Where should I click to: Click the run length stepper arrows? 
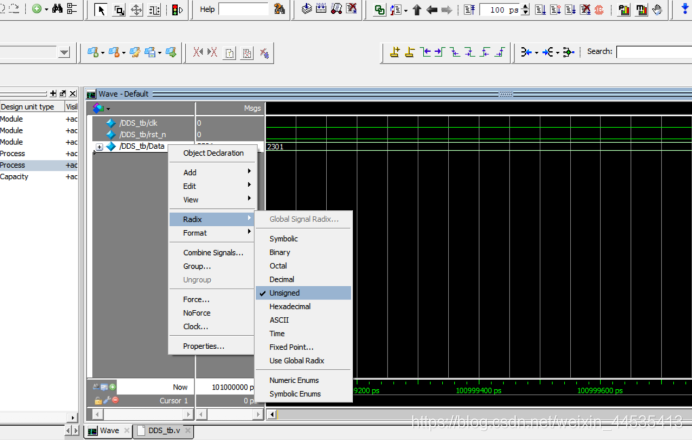click(525, 10)
